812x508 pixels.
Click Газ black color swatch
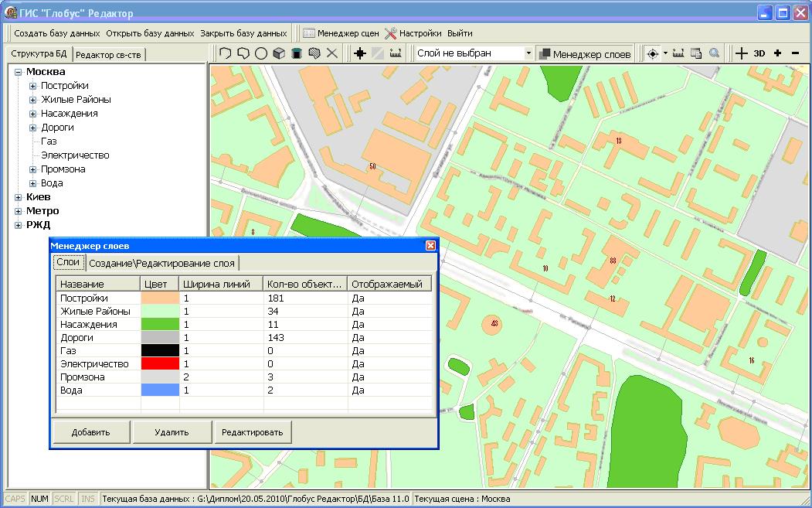[x=160, y=350]
